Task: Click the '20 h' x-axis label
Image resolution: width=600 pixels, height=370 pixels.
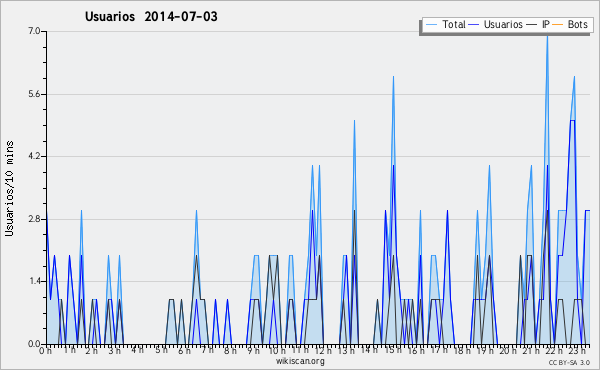Action: pos(508,351)
